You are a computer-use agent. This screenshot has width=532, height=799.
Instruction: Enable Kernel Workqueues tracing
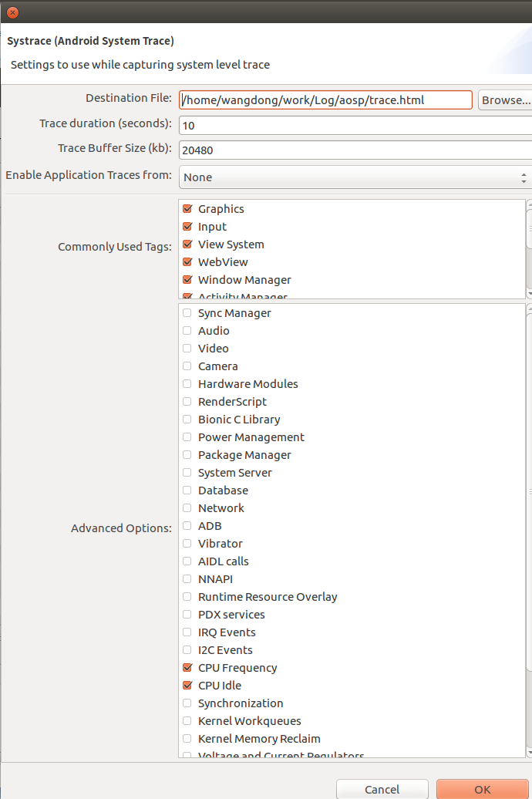click(186, 720)
